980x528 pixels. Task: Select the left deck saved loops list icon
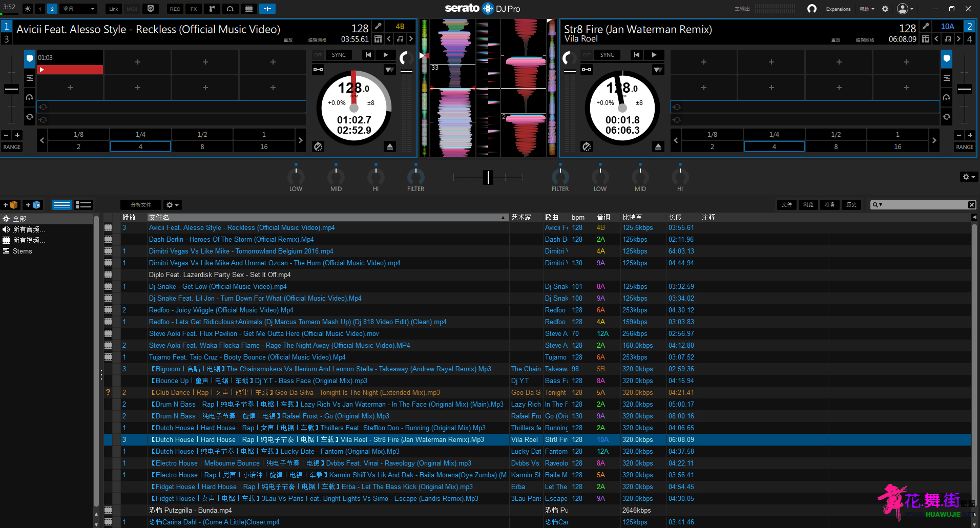[x=30, y=78]
